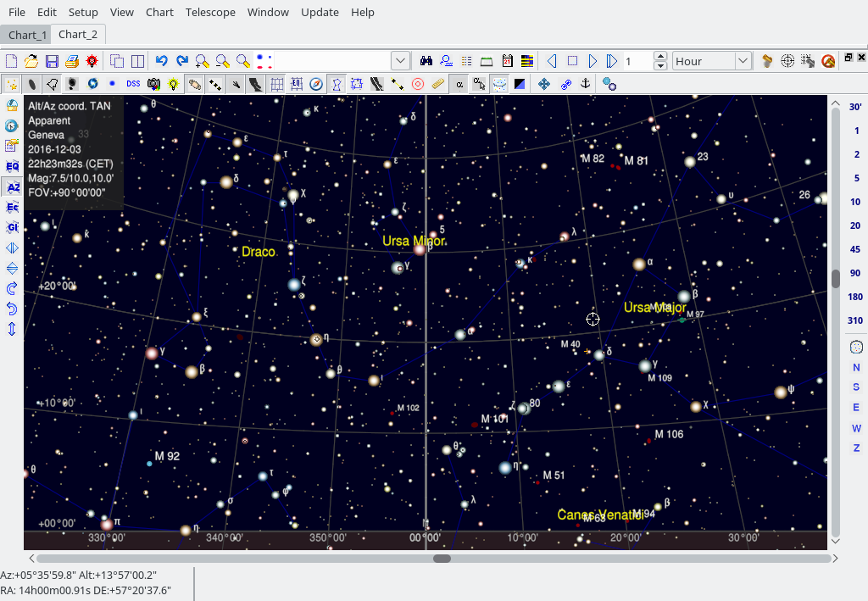Viewport: 868px width, 601px height.
Task: Switch to Gl galactic coordinates
Action: point(12,227)
